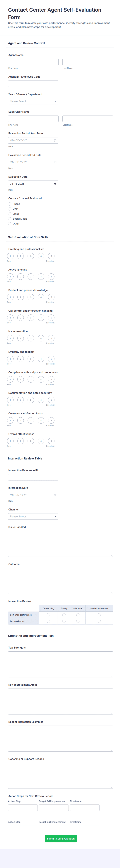Select the Social Media channel option
This screenshot has height=868, width=120.
pyautogui.click(x=10, y=219)
